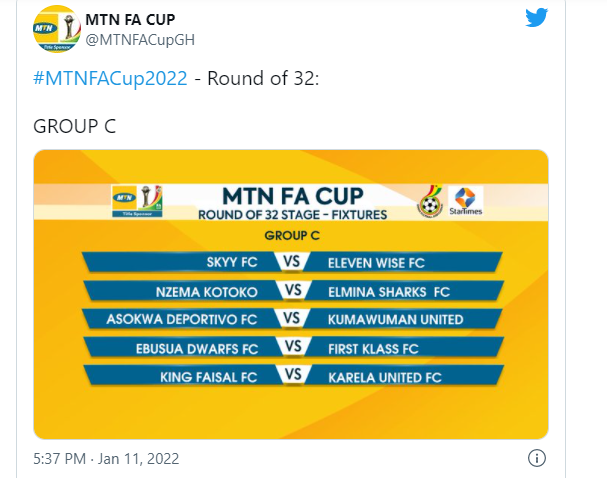The width and height of the screenshot is (607, 478).
Task: Click the StarTimes logo in the fixture image
Action: tap(466, 202)
